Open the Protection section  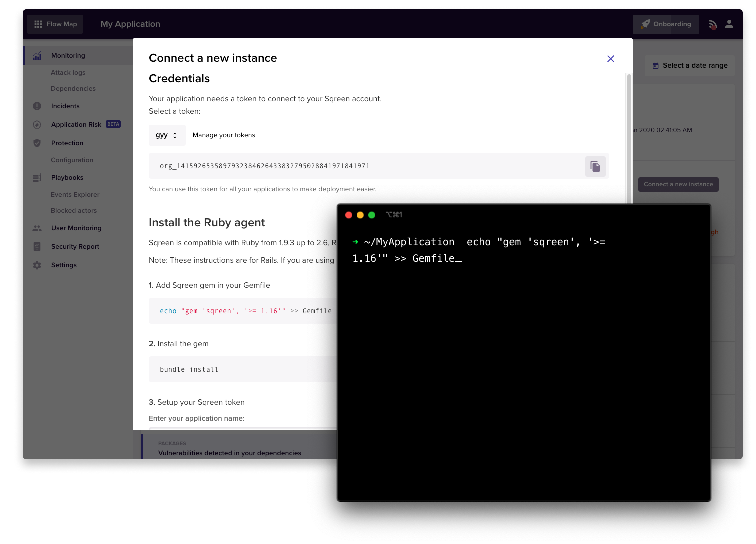(67, 143)
